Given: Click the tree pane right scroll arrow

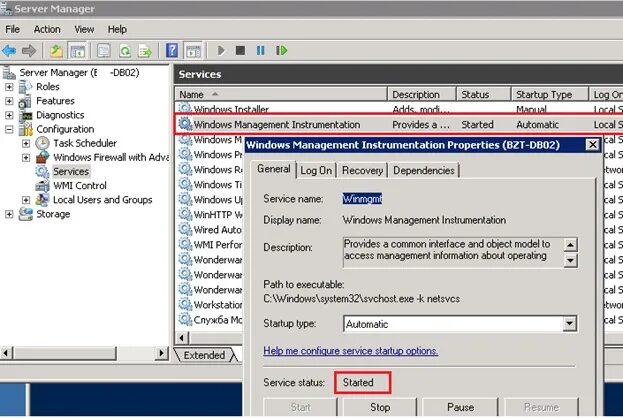Looking at the screenshot, I should [x=161, y=352].
